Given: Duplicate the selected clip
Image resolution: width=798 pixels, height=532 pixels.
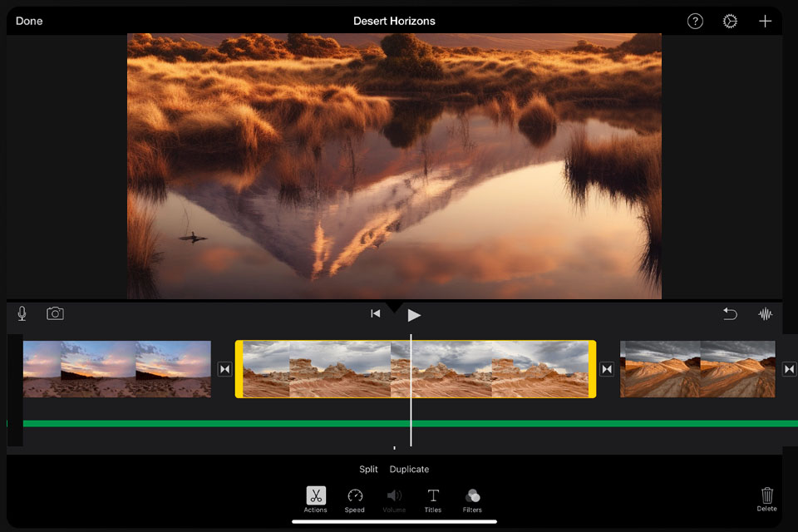Looking at the screenshot, I should click(x=409, y=469).
